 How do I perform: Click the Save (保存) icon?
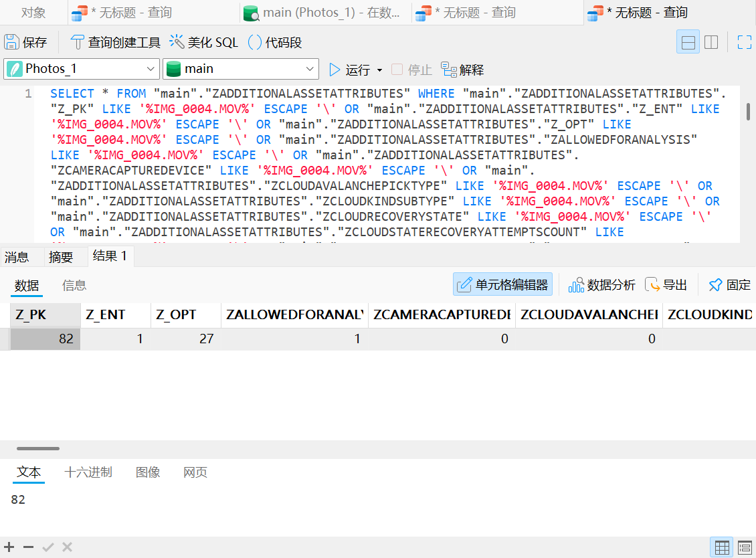(11, 42)
